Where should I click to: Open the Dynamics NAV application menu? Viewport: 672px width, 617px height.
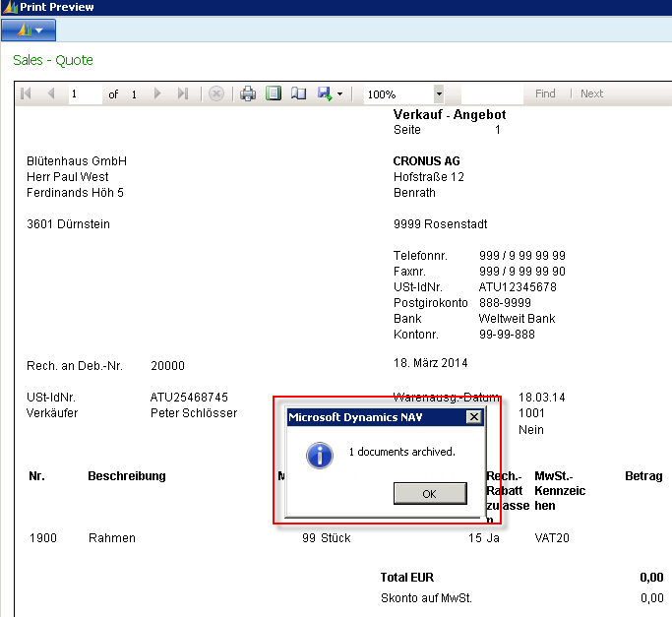click(x=29, y=31)
